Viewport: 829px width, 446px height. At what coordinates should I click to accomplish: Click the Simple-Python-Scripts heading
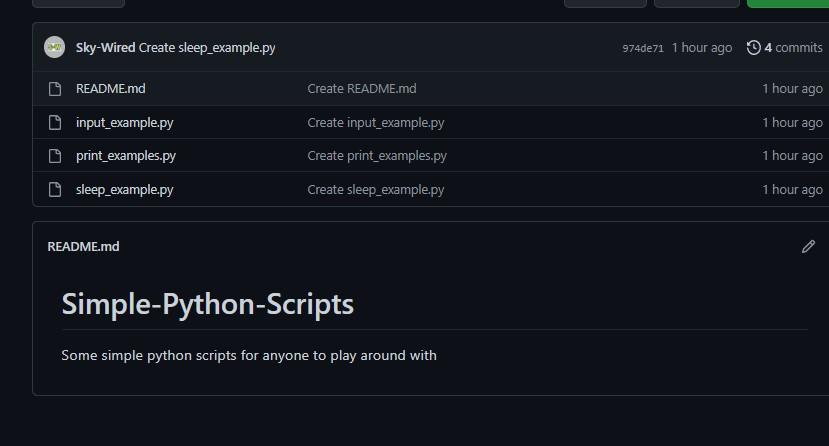pyautogui.click(x=207, y=304)
